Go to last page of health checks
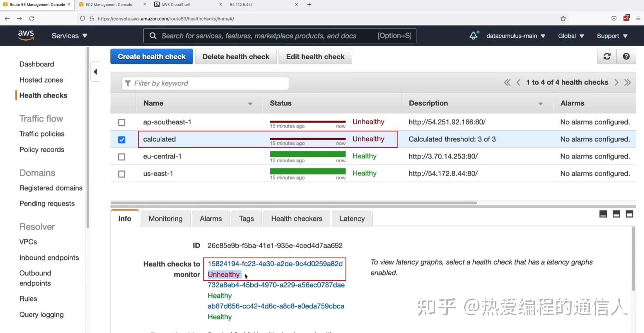This screenshot has height=333, width=644. tap(628, 82)
